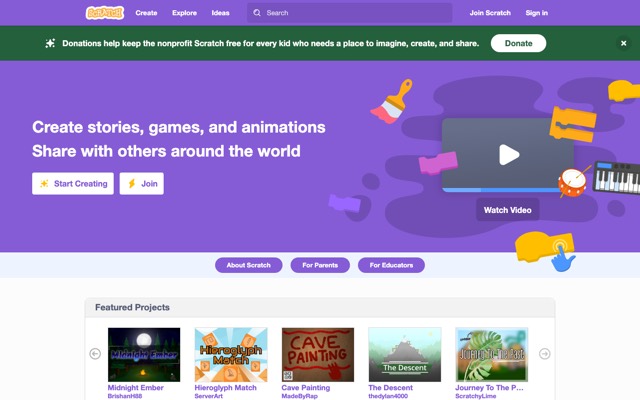Click Sign in in the navbar
Viewport: 640px width, 400px height.
coord(536,13)
